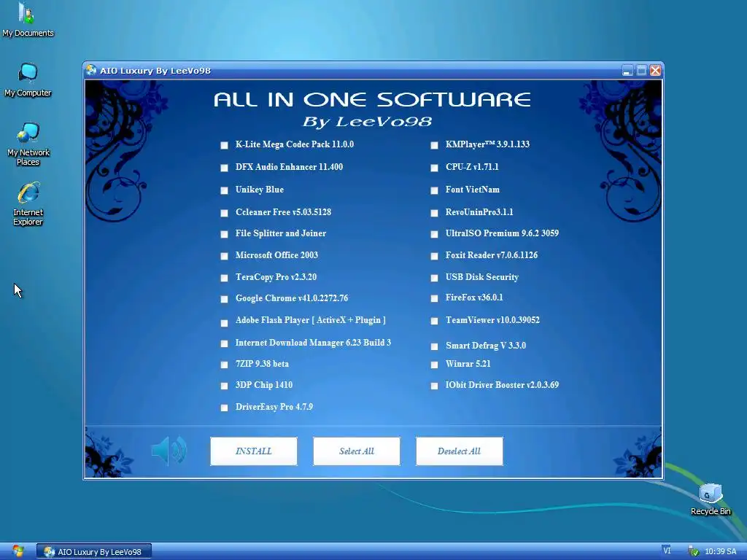The width and height of the screenshot is (747, 560).
Task: Click the 10:39 SA clock
Action: pyautogui.click(x=720, y=551)
